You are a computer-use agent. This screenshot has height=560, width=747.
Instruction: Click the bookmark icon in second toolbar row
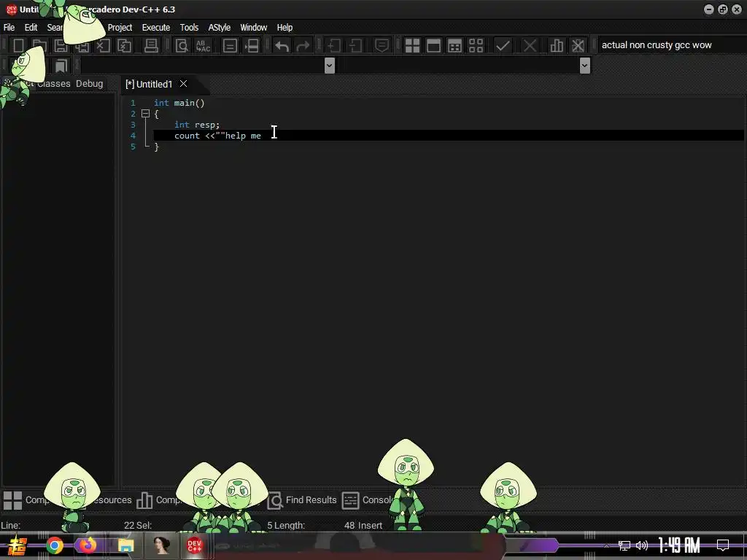pos(61,66)
